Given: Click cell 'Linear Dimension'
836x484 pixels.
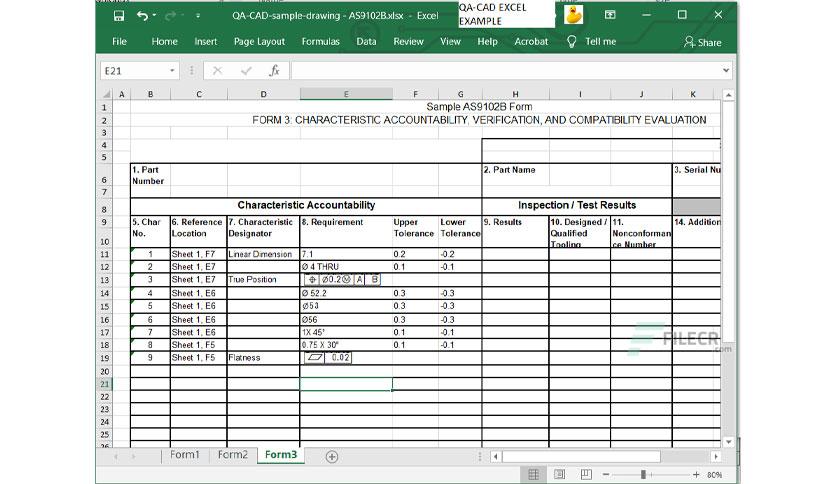Looking at the screenshot, I should [x=263, y=254].
